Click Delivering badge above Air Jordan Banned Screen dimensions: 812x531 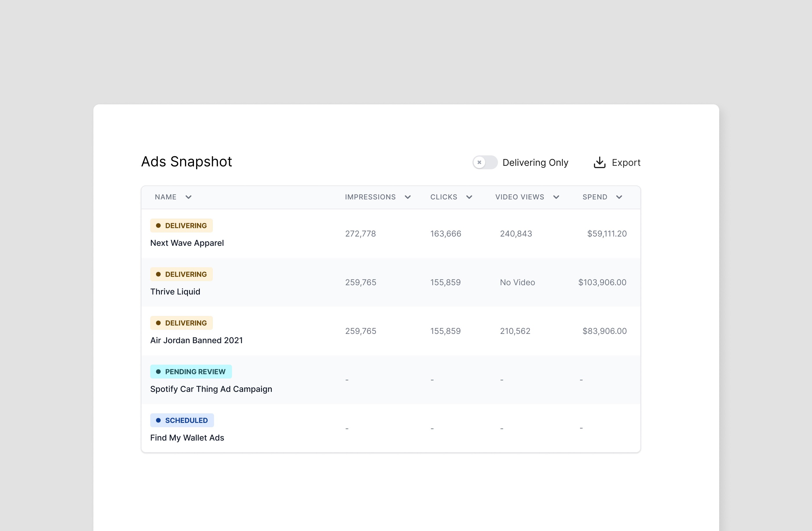(x=181, y=323)
